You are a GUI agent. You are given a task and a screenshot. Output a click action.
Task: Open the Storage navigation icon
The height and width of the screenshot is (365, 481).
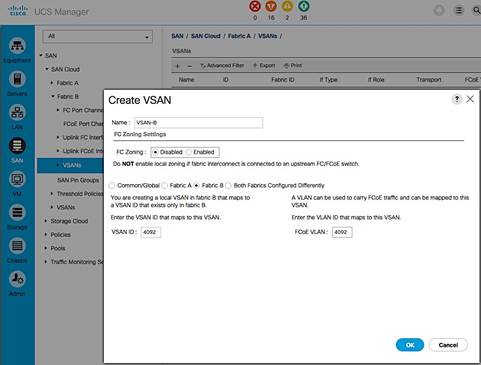17,212
